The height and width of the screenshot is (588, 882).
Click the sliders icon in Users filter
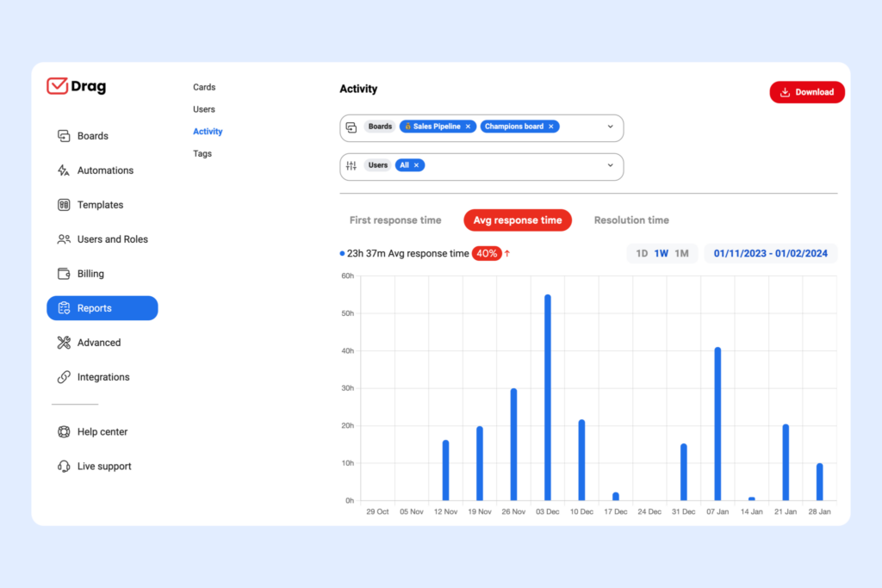pyautogui.click(x=351, y=165)
